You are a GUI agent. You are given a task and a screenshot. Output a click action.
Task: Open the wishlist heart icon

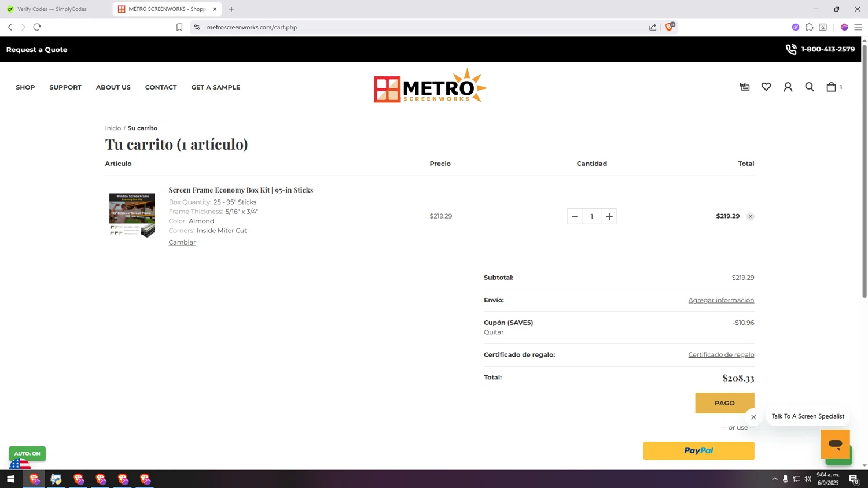point(766,87)
